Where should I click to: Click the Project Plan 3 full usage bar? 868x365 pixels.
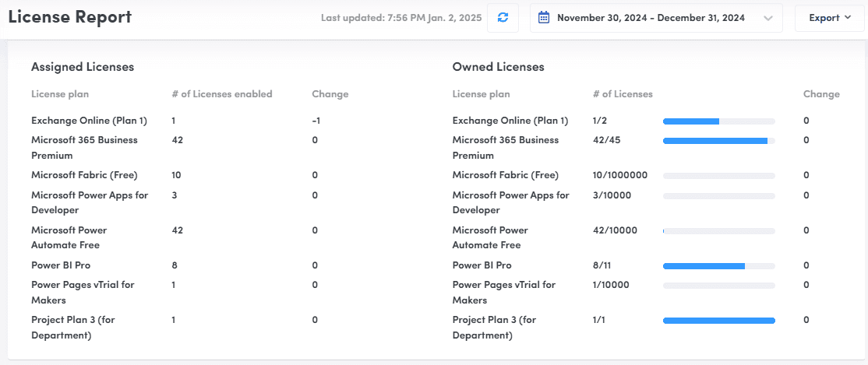[719, 320]
